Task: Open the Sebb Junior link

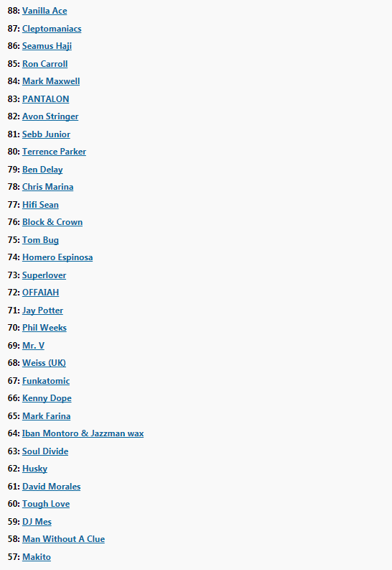Action: (46, 134)
